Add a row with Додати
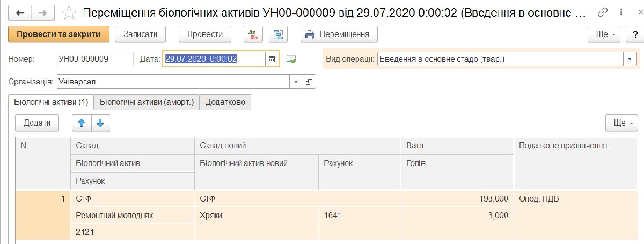The image size is (644, 244). click(x=37, y=123)
